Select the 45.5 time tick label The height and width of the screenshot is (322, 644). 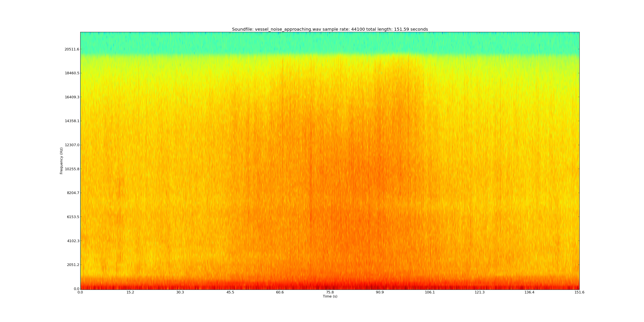(230, 293)
